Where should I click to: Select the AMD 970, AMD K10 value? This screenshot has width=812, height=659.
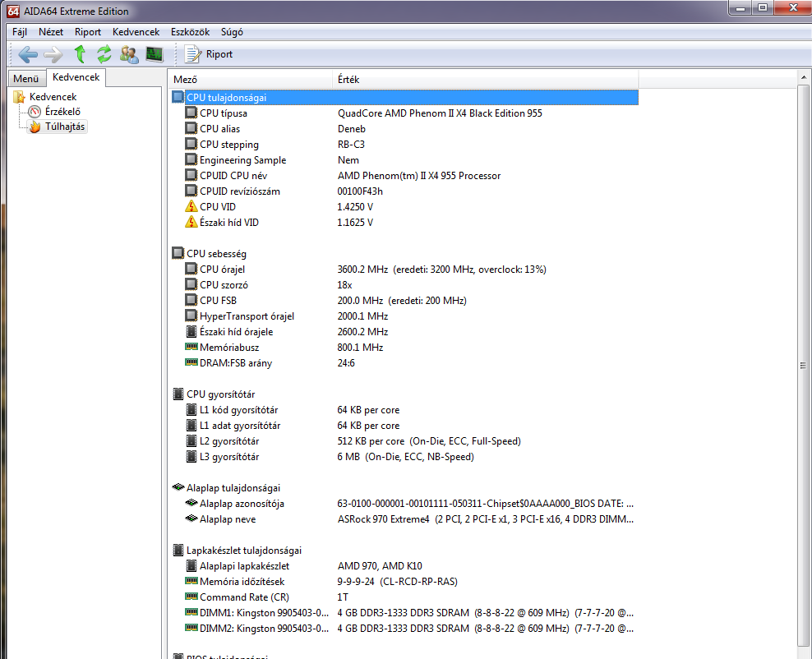click(x=380, y=566)
